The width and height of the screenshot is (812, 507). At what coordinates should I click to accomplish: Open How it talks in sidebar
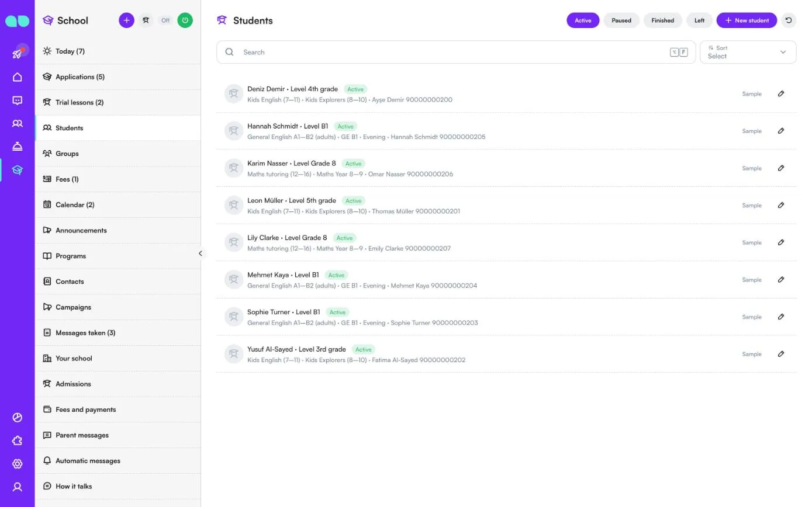pyautogui.click(x=118, y=487)
